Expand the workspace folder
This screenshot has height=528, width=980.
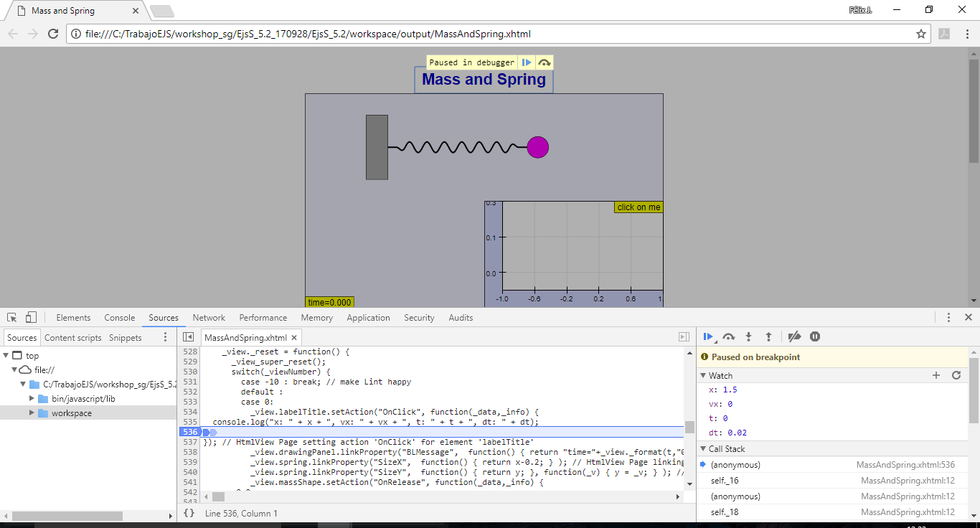pyautogui.click(x=32, y=413)
